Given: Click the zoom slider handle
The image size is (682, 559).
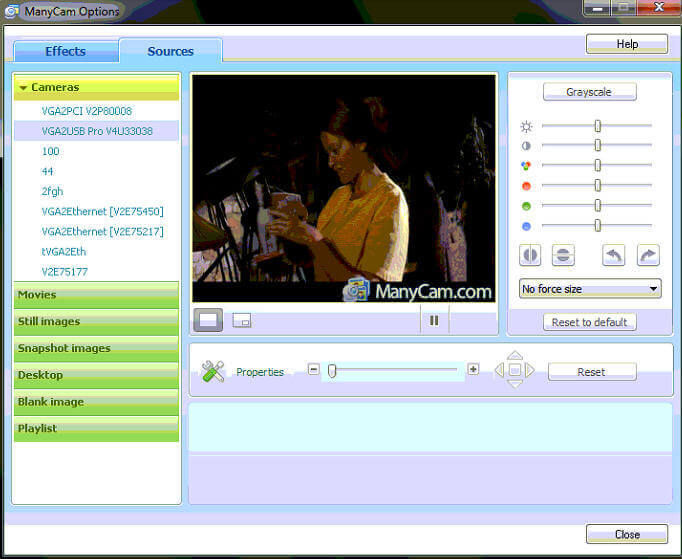Looking at the screenshot, I should pos(332,371).
